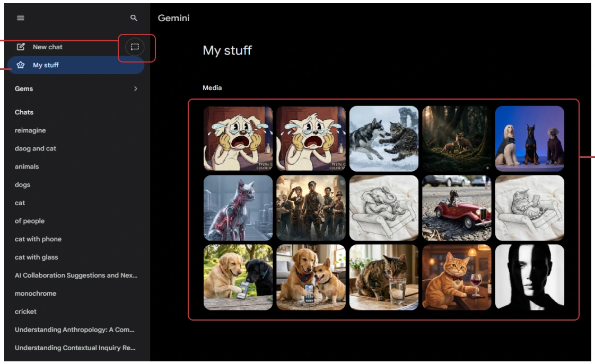Open 'AI Collaboration Suggestions' chat
This screenshot has width=595, height=364.
(x=76, y=276)
